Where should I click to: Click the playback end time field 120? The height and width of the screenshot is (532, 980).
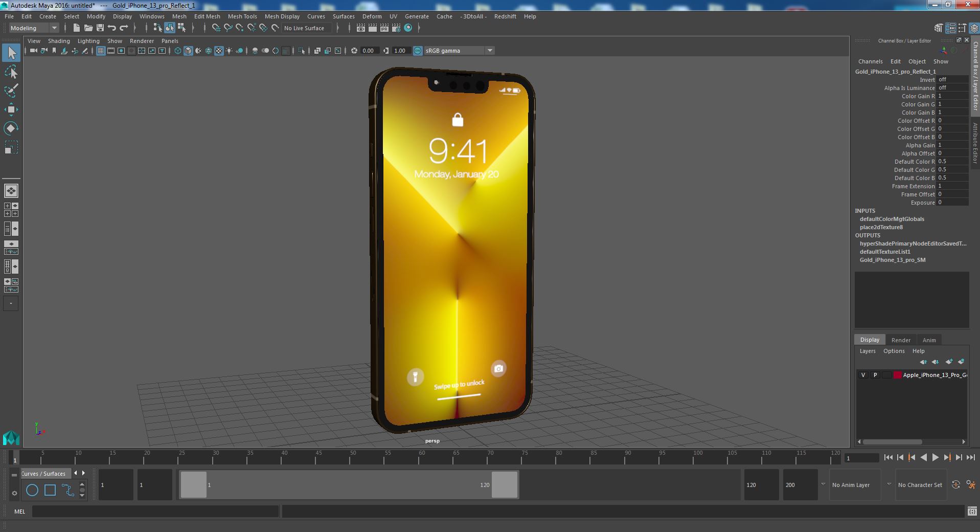pyautogui.click(x=761, y=485)
